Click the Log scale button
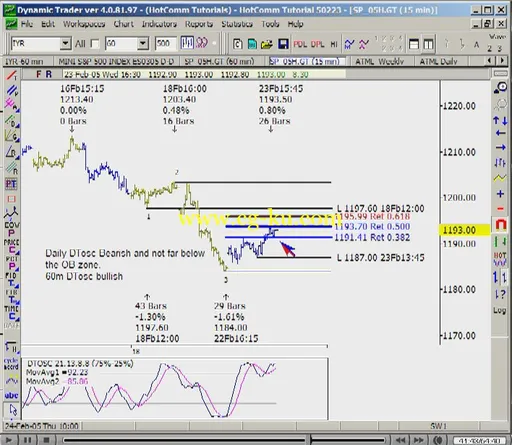Image resolution: width=512 pixels, height=445 pixels. [x=500, y=310]
